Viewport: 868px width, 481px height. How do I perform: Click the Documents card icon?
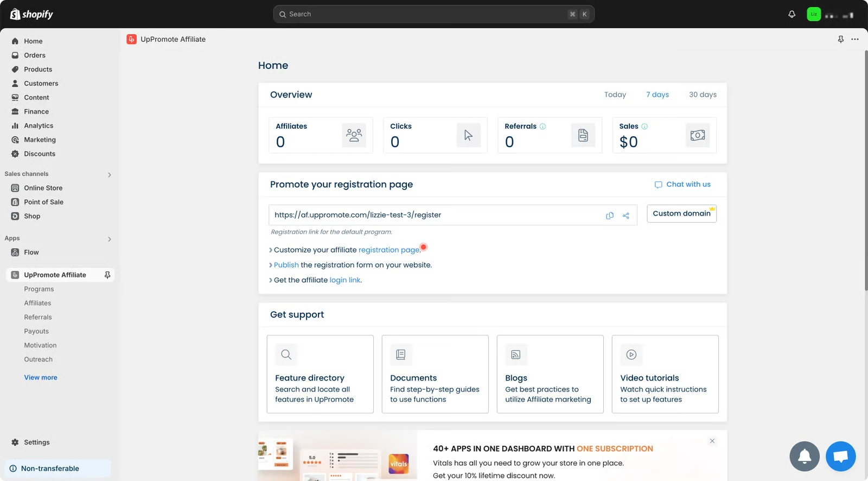[x=401, y=355]
